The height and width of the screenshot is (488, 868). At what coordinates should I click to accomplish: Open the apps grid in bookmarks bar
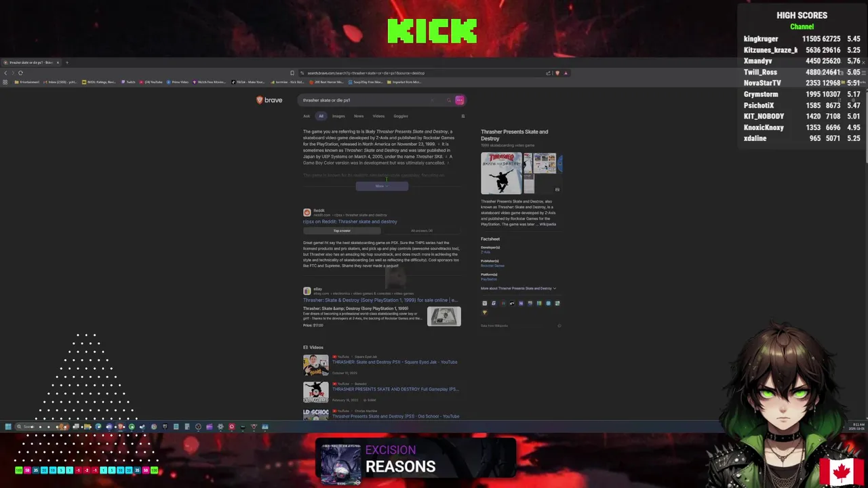pos(5,82)
